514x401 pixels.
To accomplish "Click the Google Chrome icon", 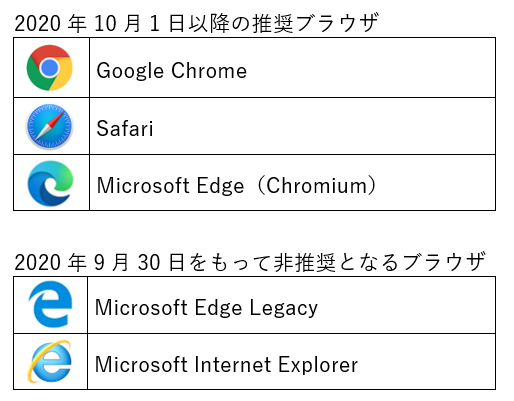I will [50, 68].
